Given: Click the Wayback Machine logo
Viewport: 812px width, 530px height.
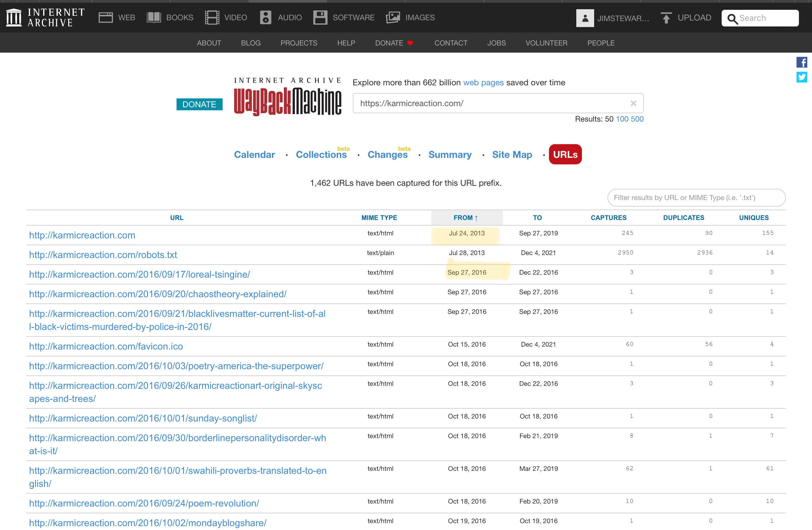Looking at the screenshot, I should (x=288, y=97).
